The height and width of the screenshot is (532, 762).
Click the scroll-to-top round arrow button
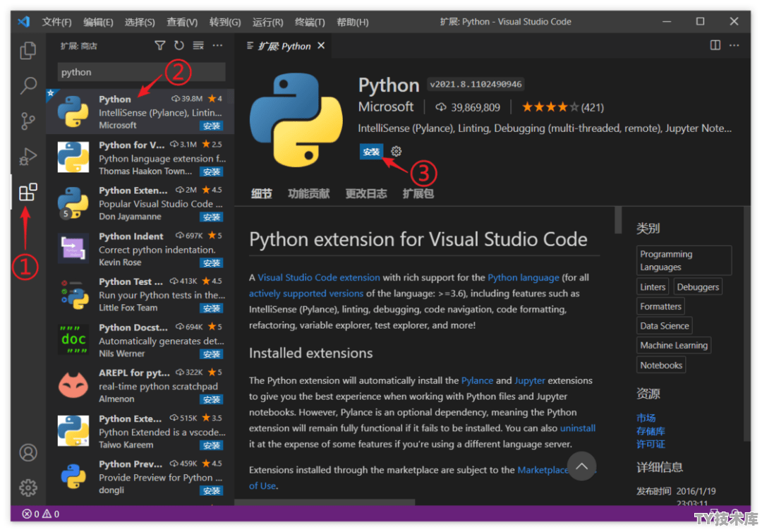[581, 466]
